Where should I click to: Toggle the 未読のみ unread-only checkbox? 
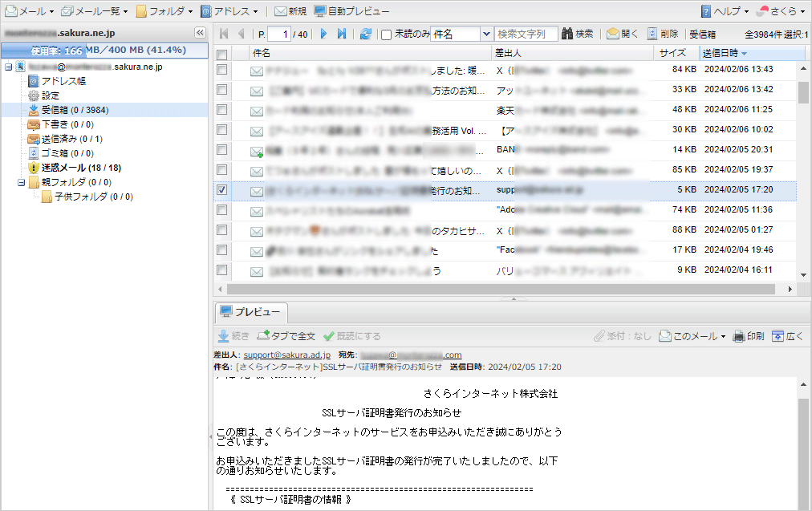pyautogui.click(x=386, y=34)
